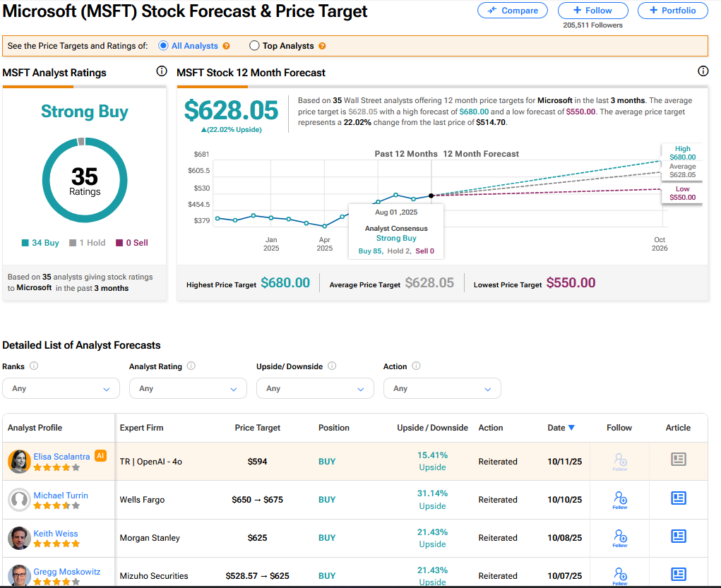Follow analyst Michael Turrin icon

(619, 499)
